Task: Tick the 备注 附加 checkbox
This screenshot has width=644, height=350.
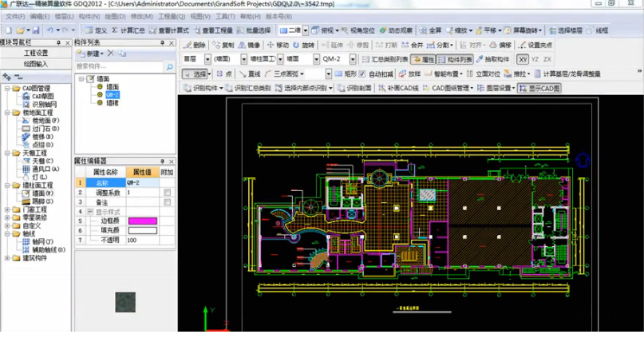Action: tap(167, 202)
